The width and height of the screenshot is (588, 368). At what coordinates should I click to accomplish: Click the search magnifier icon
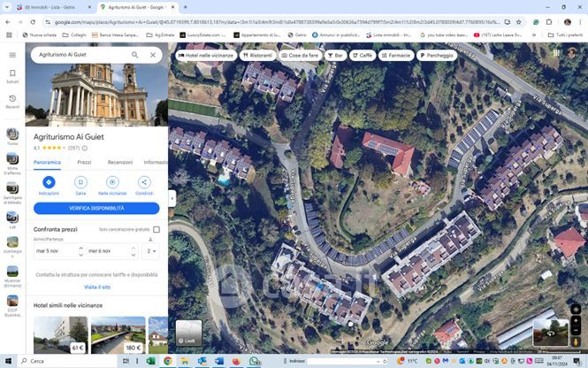pos(135,55)
